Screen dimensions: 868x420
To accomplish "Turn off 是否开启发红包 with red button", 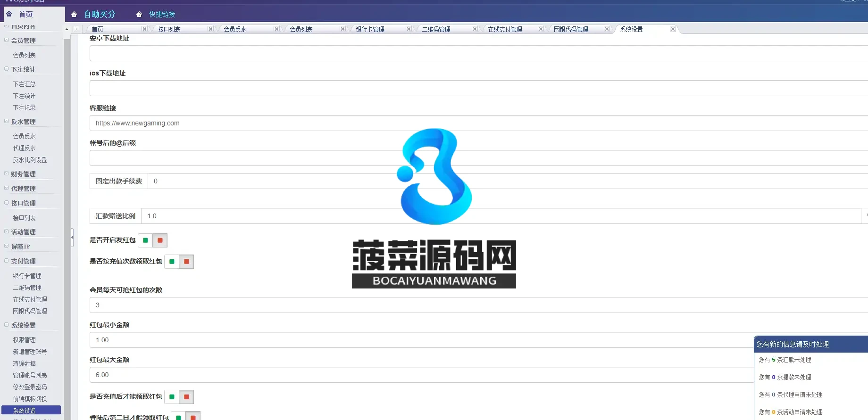I will pyautogui.click(x=160, y=240).
